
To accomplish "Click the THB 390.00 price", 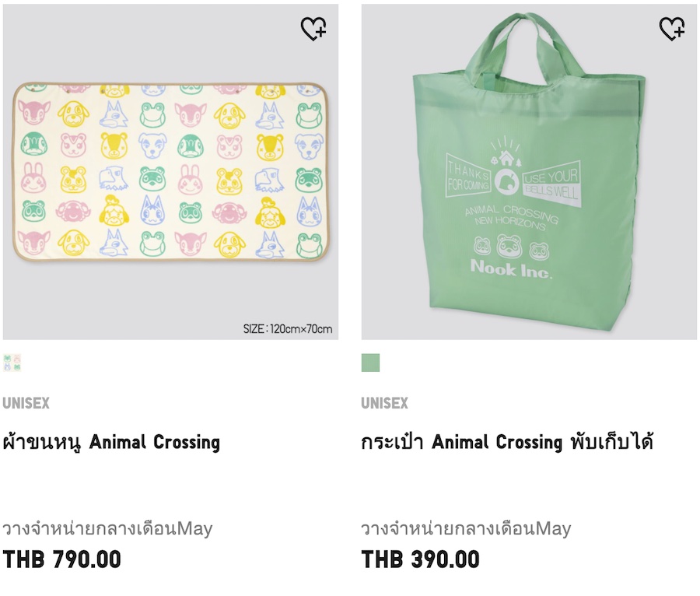I will pyautogui.click(x=420, y=559).
